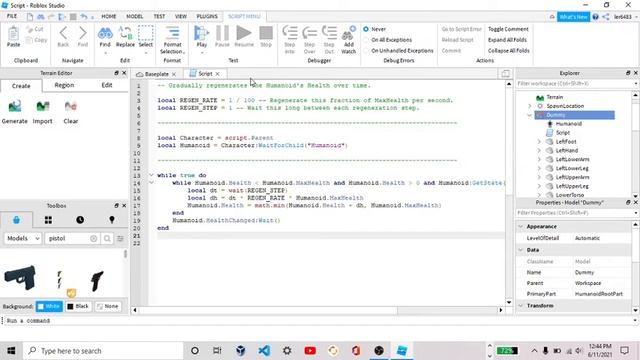Start the Play test
The image size is (640, 360).
[x=202, y=33]
